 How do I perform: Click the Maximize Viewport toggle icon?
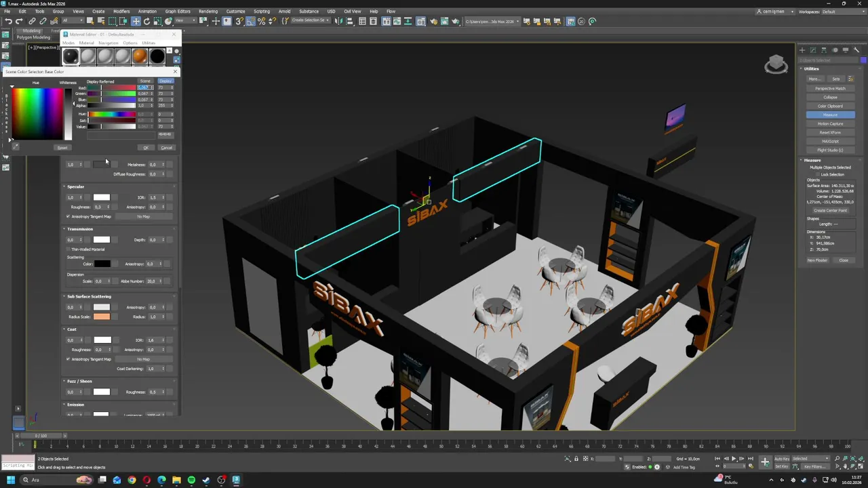[x=860, y=466]
